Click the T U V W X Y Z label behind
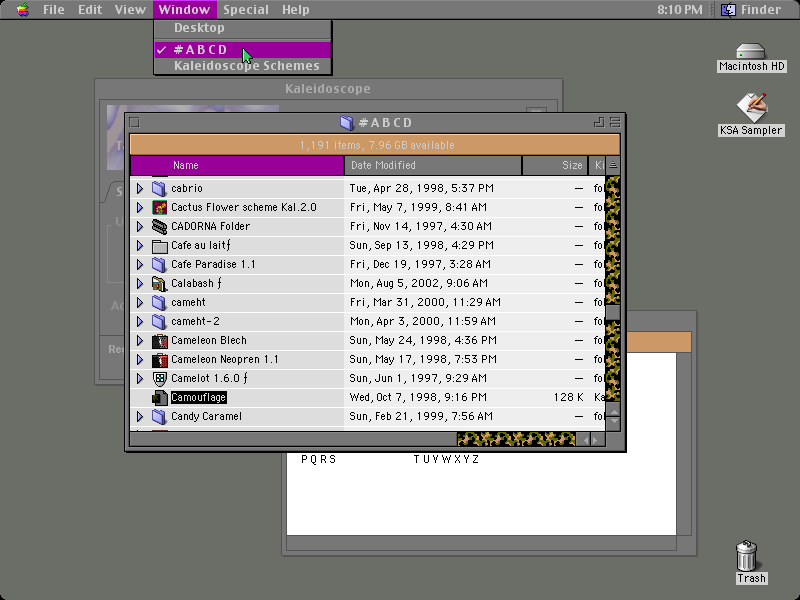This screenshot has height=600, width=800. coord(446,459)
